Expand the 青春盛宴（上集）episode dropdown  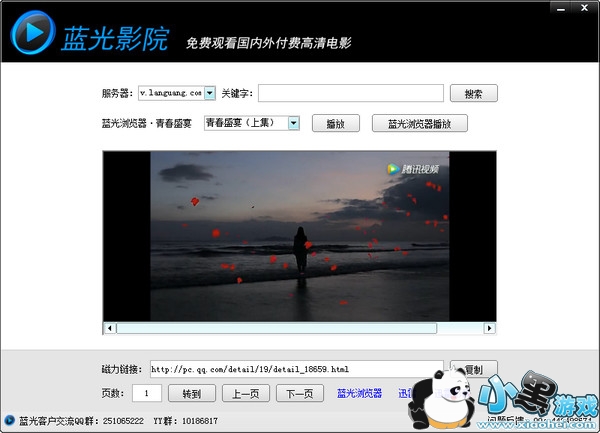(x=293, y=123)
